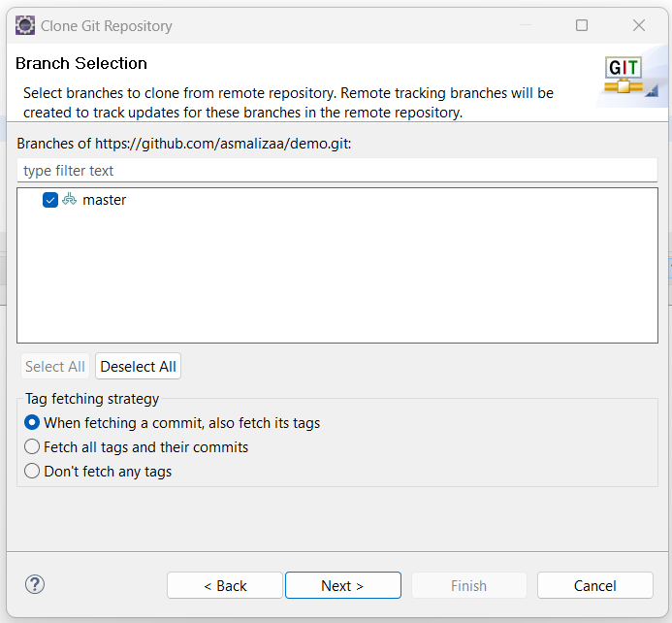Close the Clone Git Repository dialog
This screenshot has height=623, width=672.
click(x=639, y=26)
